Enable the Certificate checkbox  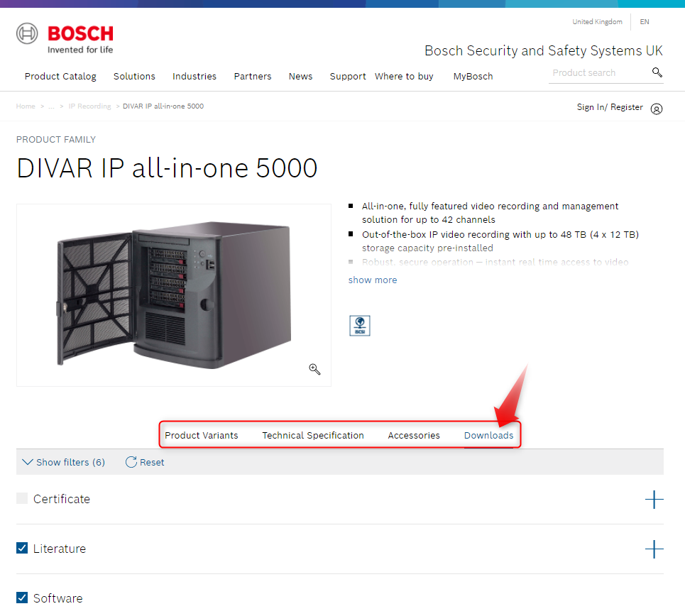22,499
